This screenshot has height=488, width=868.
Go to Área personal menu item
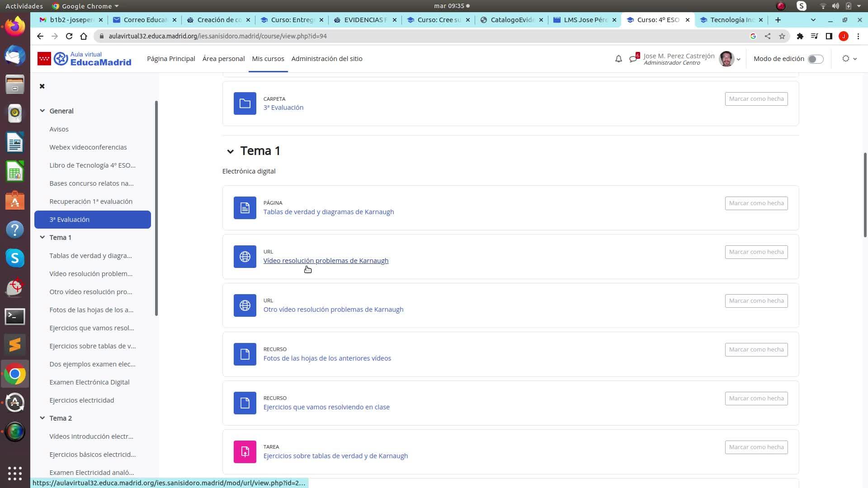[223, 59]
